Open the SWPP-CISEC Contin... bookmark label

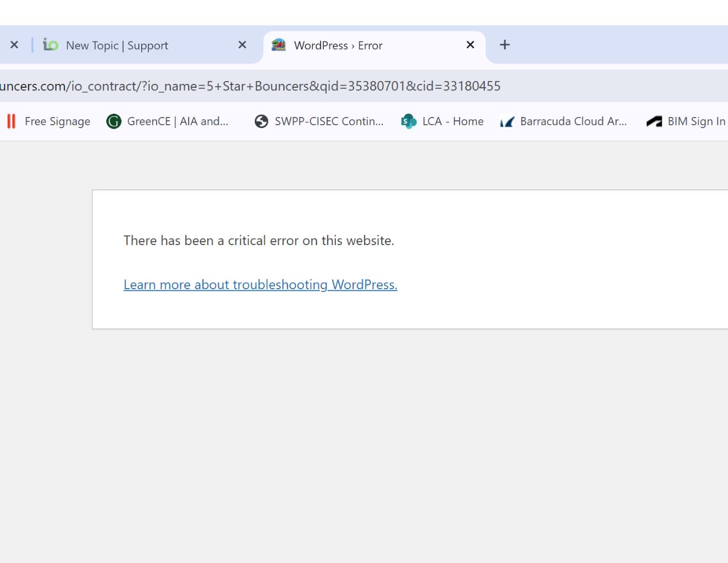329,121
